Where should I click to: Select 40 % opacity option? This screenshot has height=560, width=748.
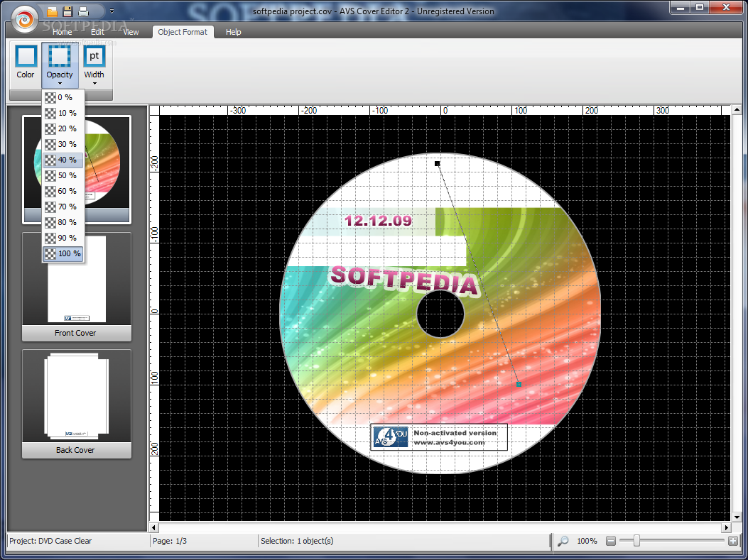(x=63, y=160)
